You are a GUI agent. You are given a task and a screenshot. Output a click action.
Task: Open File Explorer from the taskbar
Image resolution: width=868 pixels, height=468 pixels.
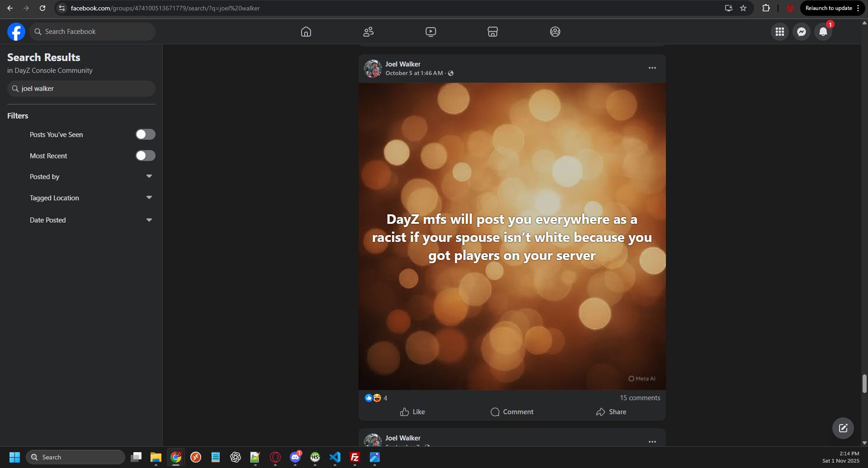(156, 457)
